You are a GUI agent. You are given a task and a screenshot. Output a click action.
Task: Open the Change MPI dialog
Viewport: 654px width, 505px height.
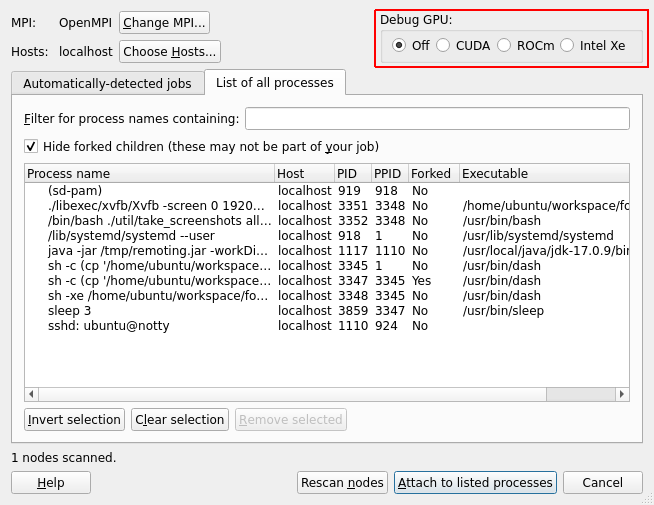pyautogui.click(x=165, y=22)
